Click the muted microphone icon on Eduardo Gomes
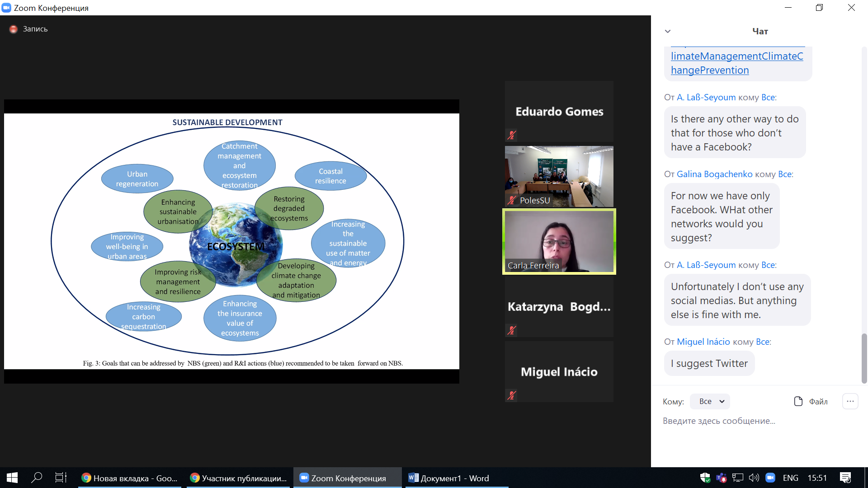Screen dimensions: 868x488 511,135
